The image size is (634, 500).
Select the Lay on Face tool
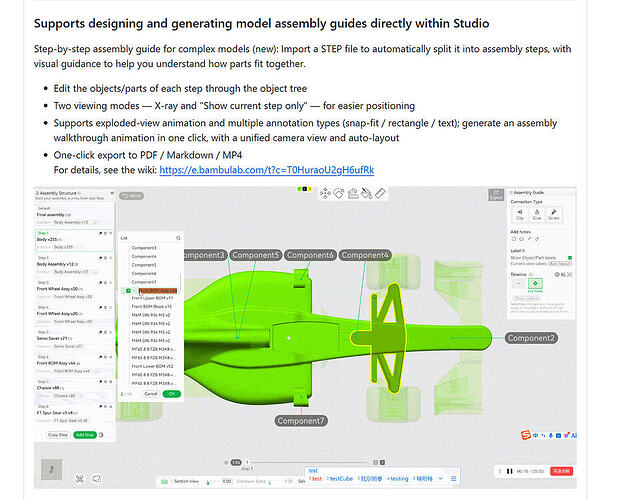[353, 194]
